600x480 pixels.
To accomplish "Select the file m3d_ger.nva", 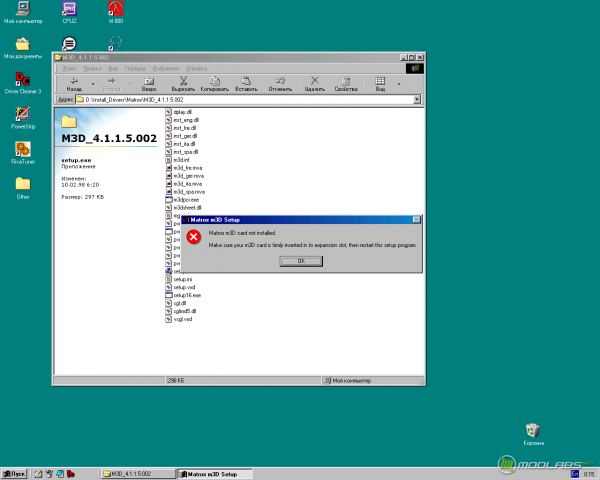I will coord(185,176).
